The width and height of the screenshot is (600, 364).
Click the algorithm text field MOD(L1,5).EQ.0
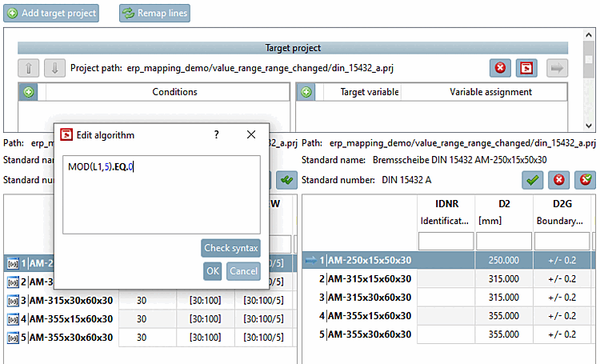(x=161, y=194)
